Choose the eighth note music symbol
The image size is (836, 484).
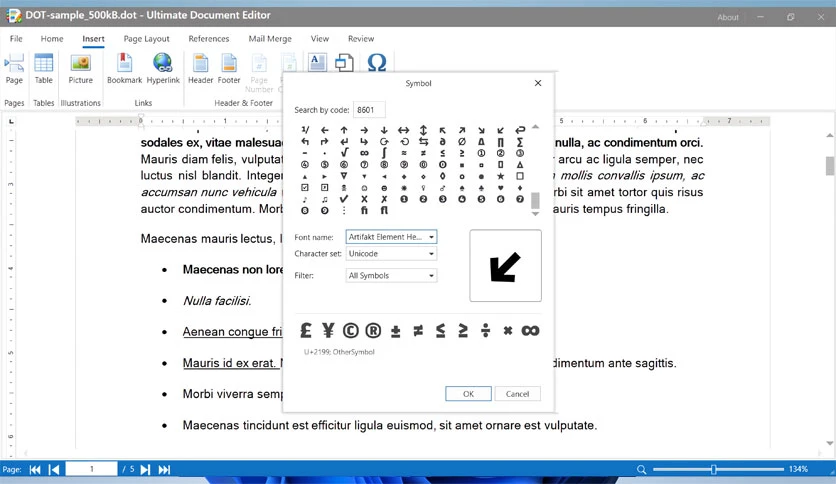(x=304, y=199)
